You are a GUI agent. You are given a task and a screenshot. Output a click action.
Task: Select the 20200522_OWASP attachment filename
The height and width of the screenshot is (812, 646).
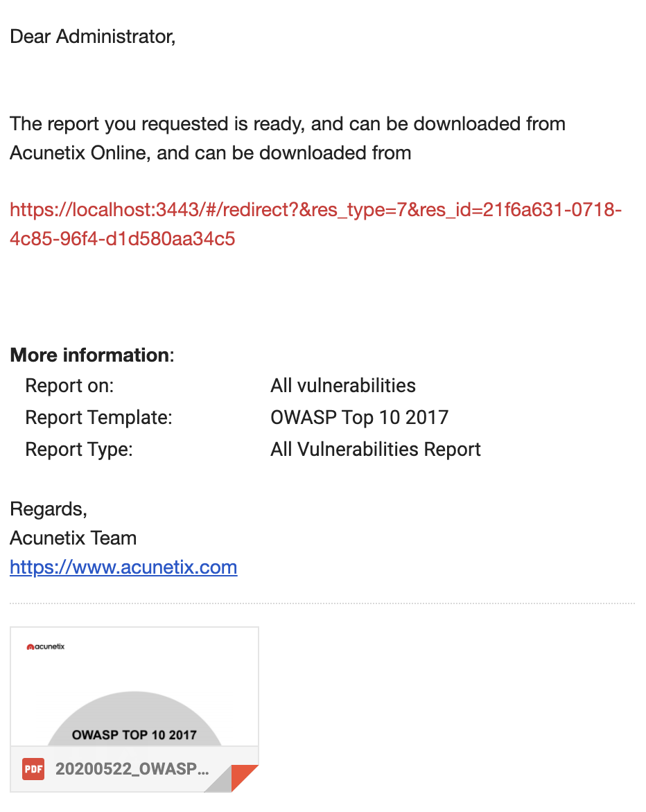(x=132, y=769)
